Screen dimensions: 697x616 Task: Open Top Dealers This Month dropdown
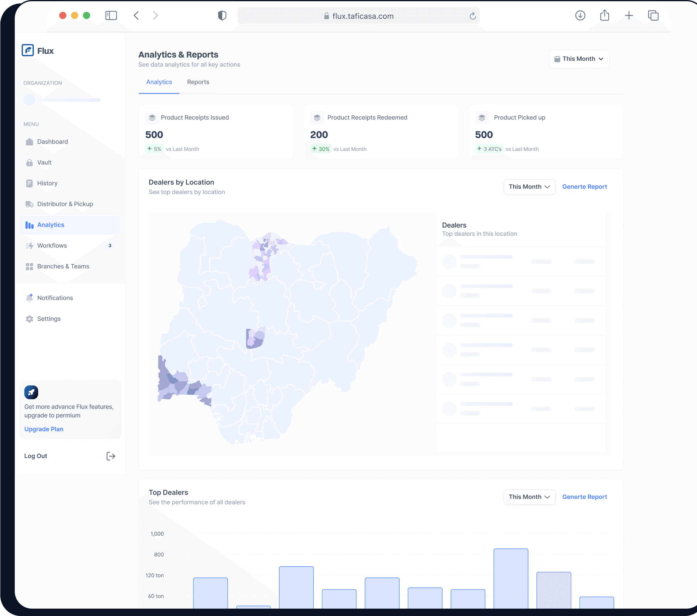pyautogui.click(x=529, y=497)
